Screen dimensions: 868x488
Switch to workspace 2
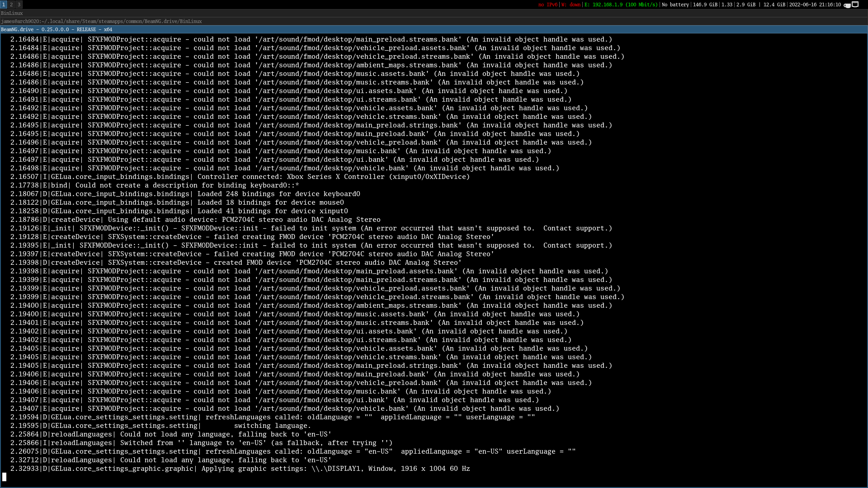click(x=11, y=5)
